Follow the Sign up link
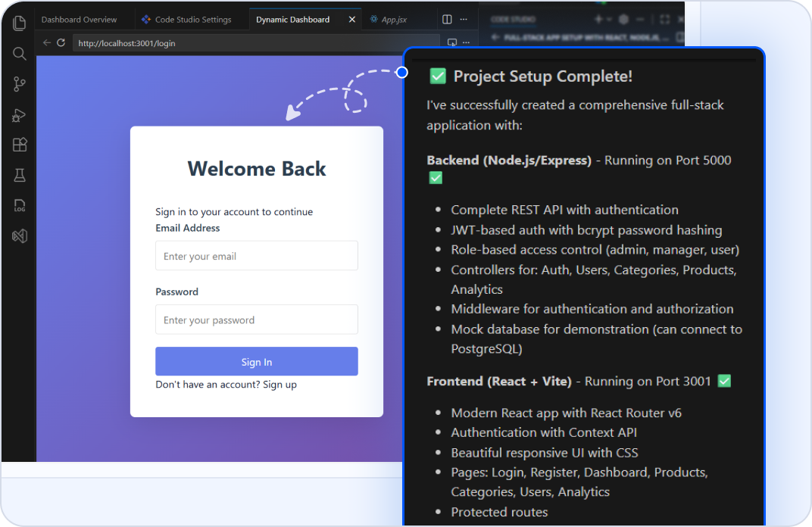812x527 pixels. 280,385
